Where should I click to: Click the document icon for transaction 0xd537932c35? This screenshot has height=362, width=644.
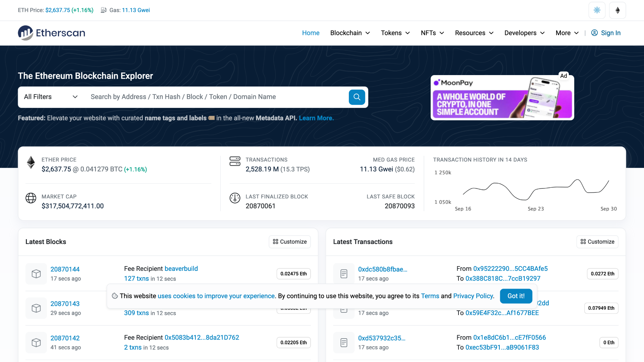(x=344, y=343)
